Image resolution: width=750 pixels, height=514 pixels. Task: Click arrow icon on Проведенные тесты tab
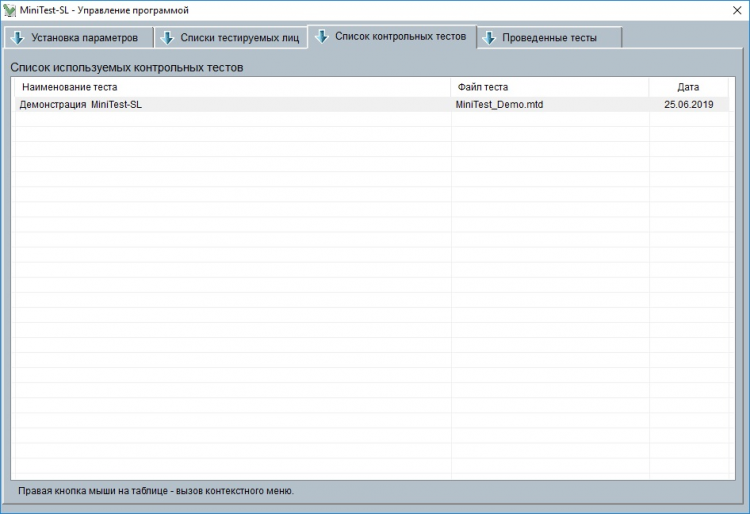489,38
